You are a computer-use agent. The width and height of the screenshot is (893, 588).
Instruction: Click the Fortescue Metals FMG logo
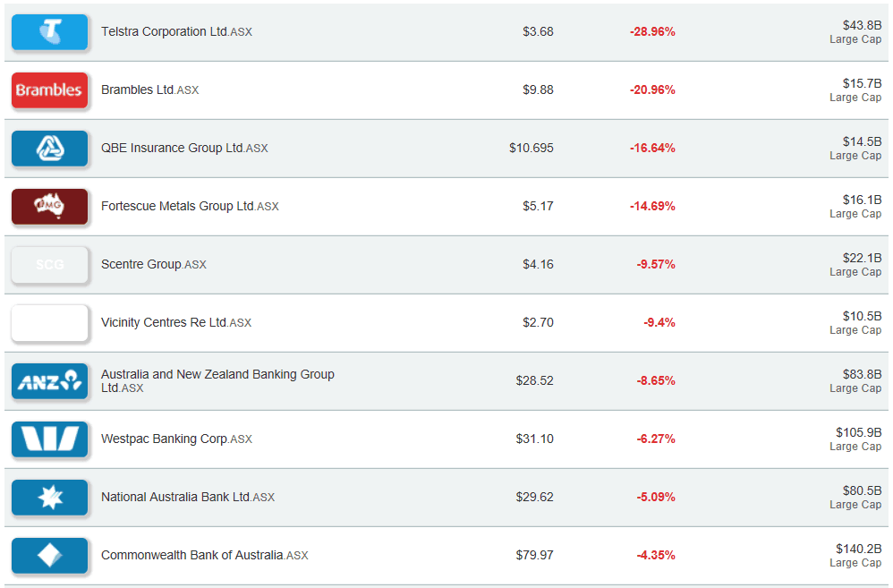tap(49, 207)
